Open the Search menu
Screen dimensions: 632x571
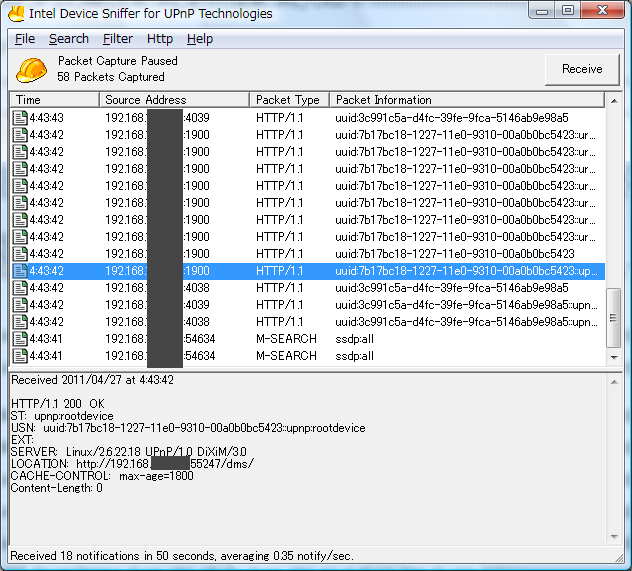[x=69, y=39]
